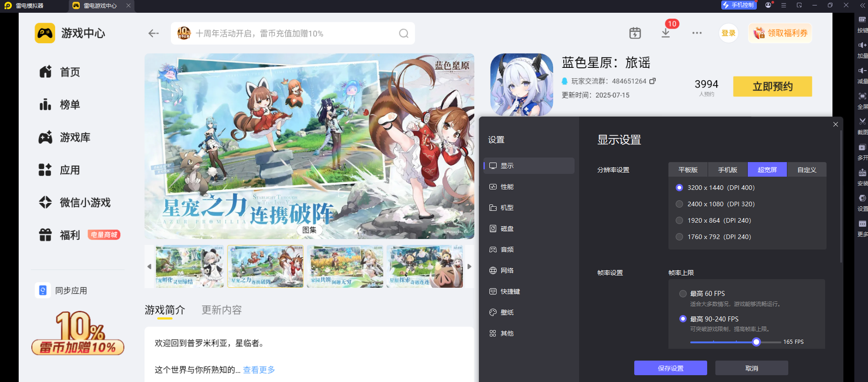
Task: Focus the 十周年活动开启 search field
Action: click(293, 33)
